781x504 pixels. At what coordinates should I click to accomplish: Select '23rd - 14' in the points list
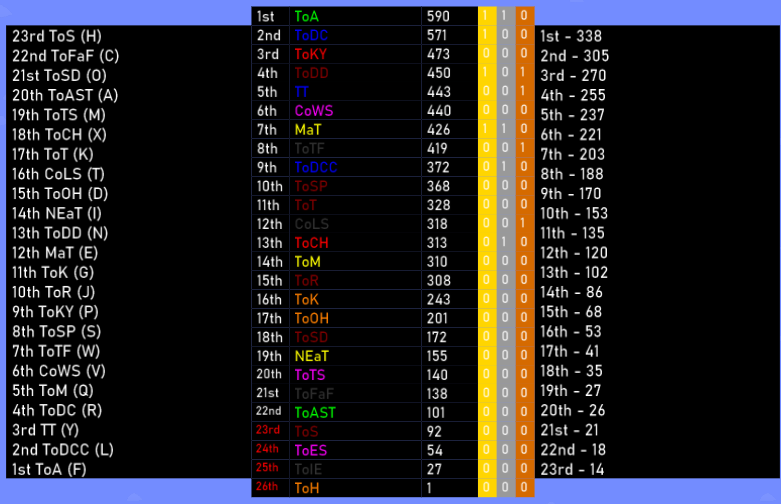tap(572, 470)
